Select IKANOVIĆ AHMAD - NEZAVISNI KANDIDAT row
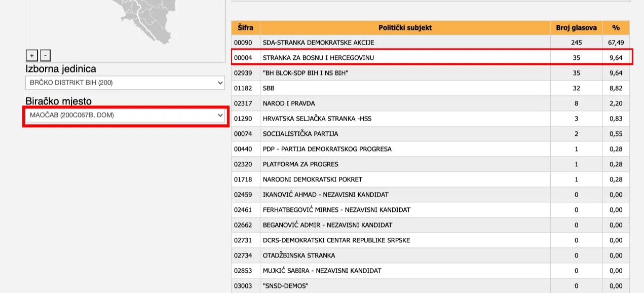 coord(431,195)
